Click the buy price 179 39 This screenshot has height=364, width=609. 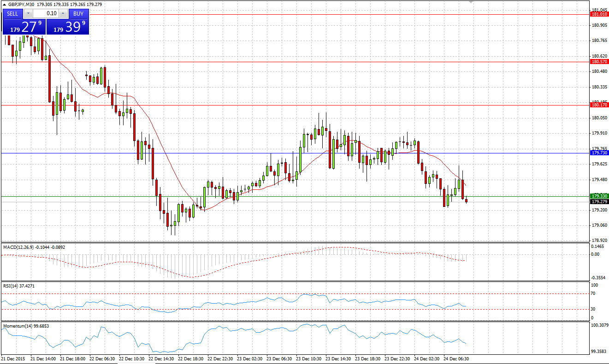[x=67, y=27]
